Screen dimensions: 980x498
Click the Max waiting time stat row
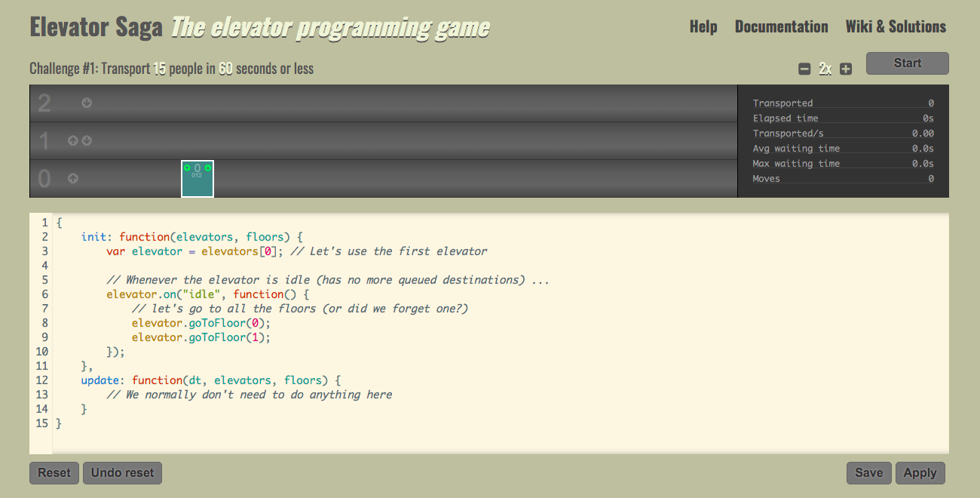pos(843,164)
